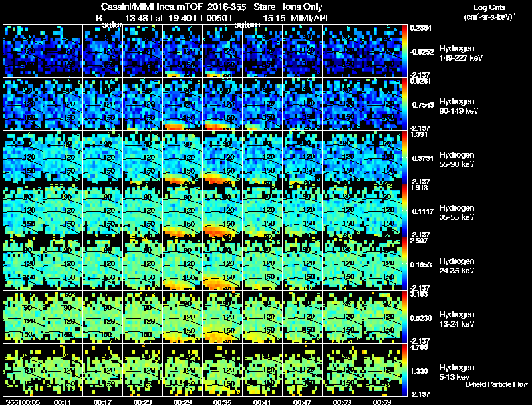Click the 'Hydrogen 13-24 keV' row label
532x405 pixels.
457,319
